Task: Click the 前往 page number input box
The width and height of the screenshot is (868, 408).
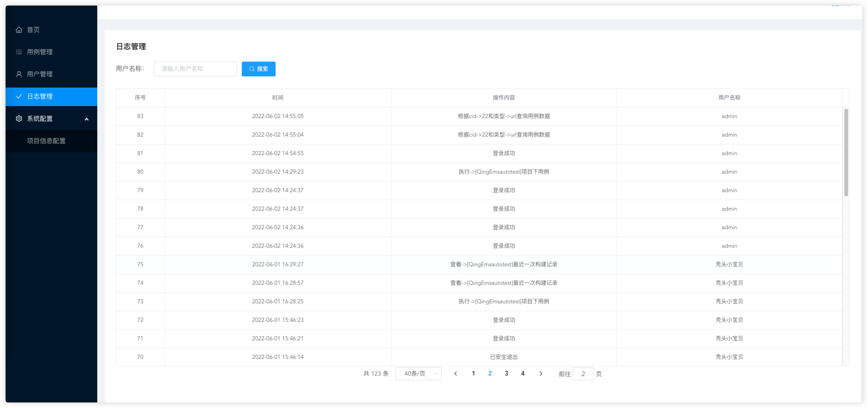Action: pyautogui.click(x=583, y=374)
